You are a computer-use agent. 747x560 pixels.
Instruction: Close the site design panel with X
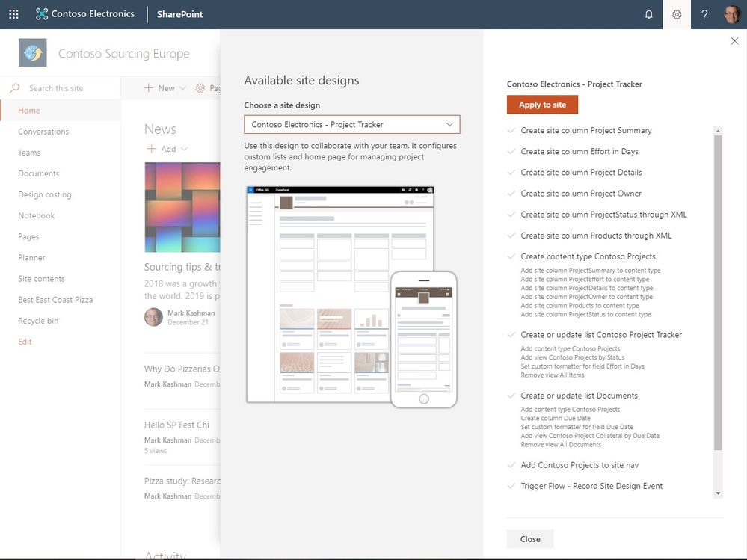[734, 41]
